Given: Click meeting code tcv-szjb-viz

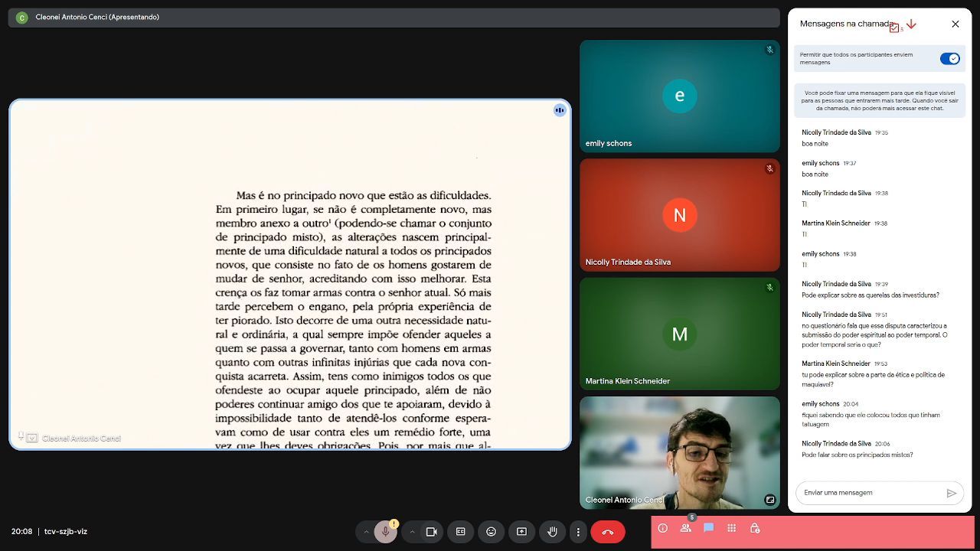Looking at the screenshot, I should click(x=66, y=532).
